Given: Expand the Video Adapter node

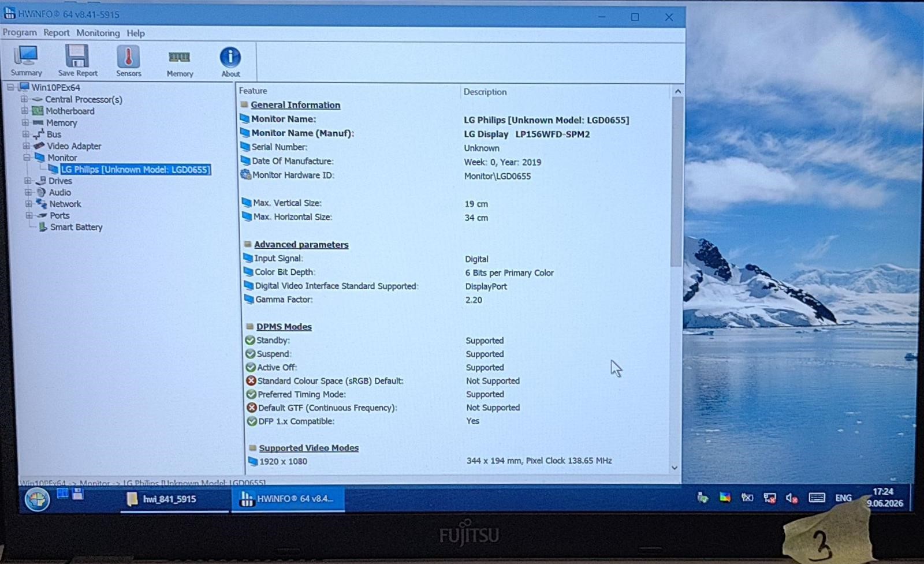Looking at the screenshot, I should pos(27,145).
